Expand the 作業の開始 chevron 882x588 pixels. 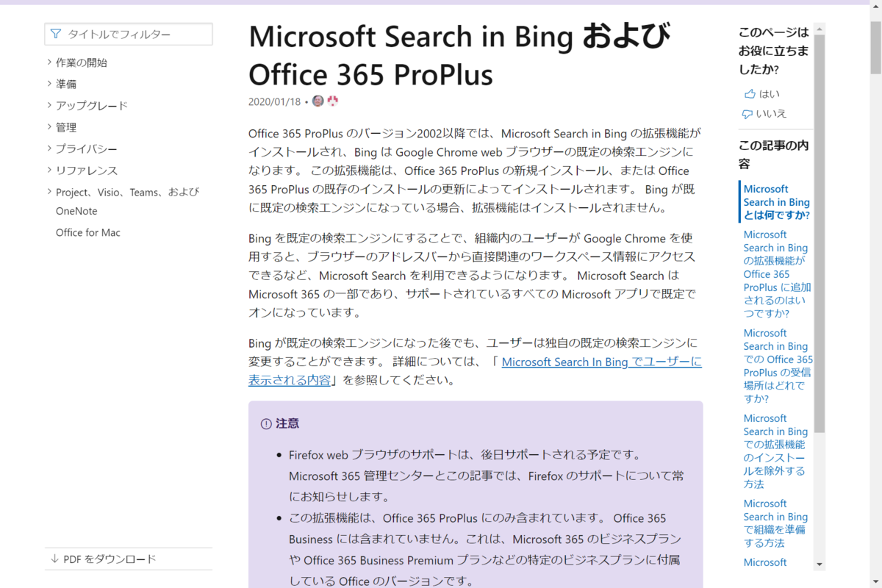pos(49,62)
